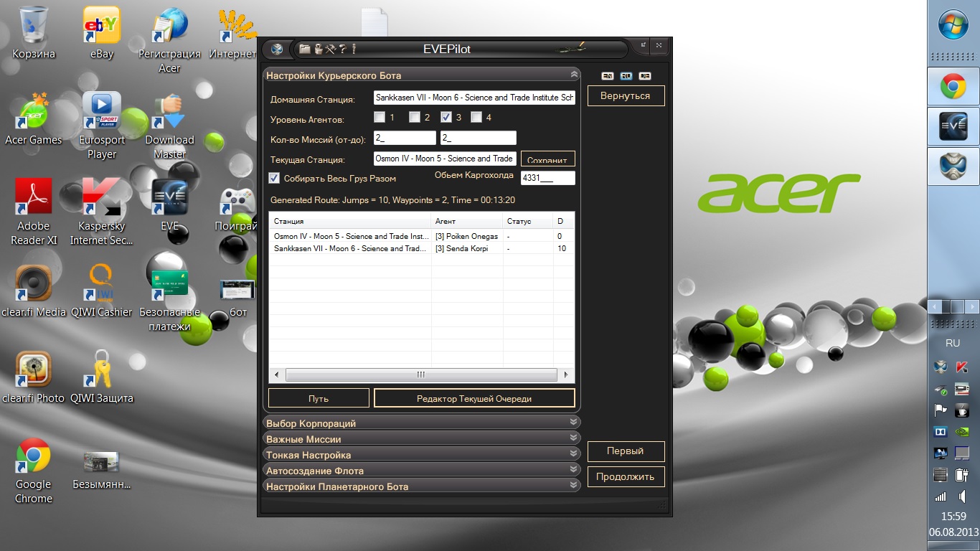Screen dimensions: 980x551
Task: Open Корзина recycle bin on desktop
Action: (x=34, y=33)
